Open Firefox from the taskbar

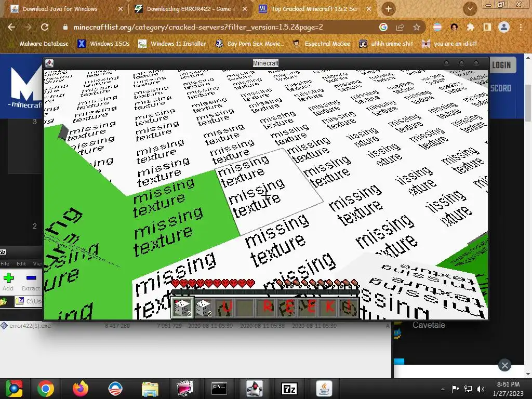click(x=81, y=389)
